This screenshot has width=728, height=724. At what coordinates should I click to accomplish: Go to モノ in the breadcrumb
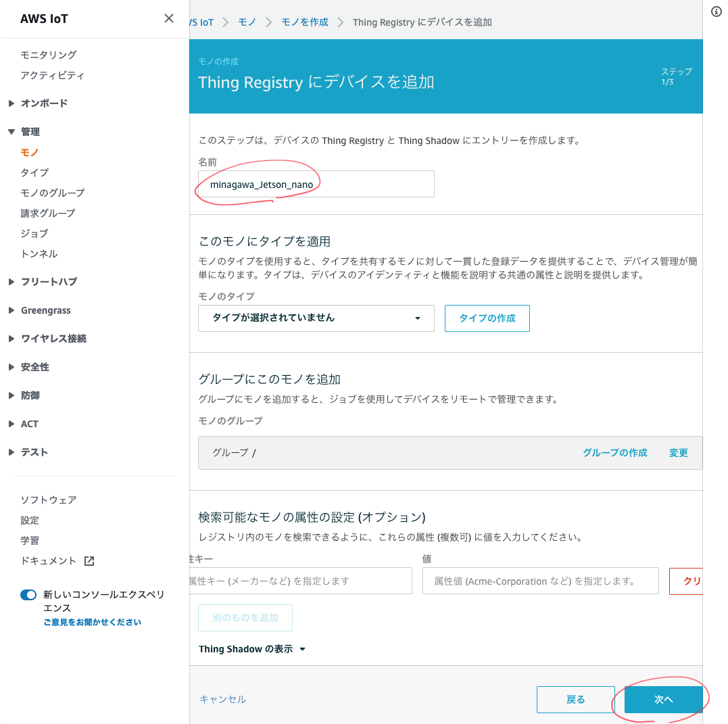[x=247, y=22]
